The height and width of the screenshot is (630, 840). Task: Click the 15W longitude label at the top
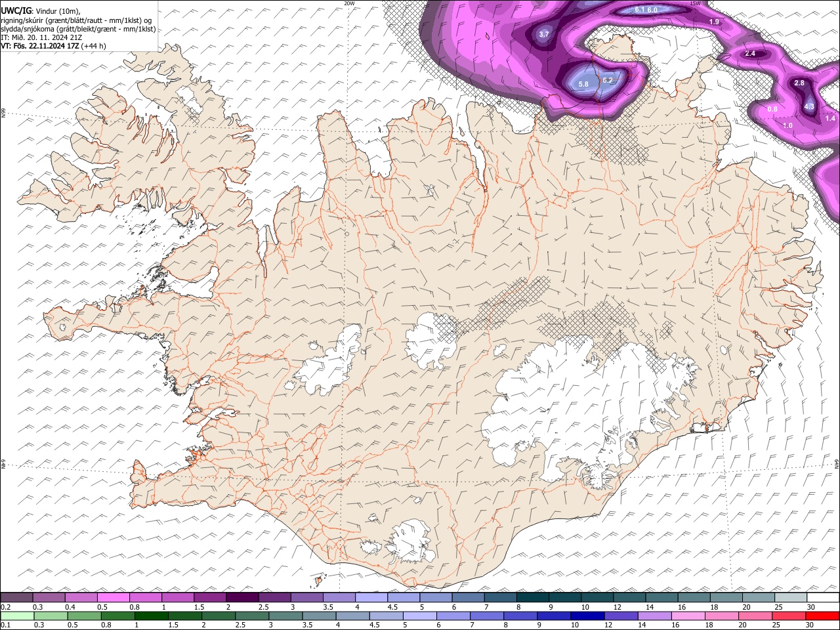pyautogui.click(x=695, y=3)
